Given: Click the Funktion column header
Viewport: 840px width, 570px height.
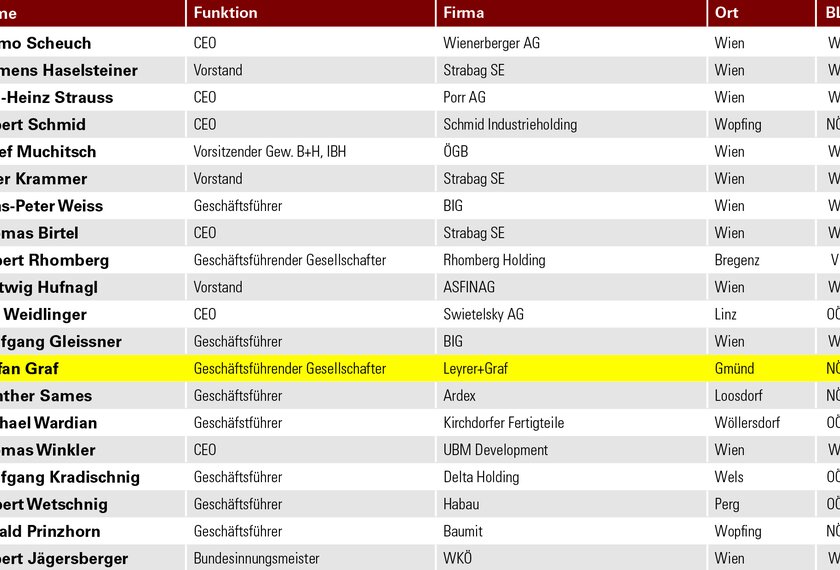Looking at the screenshot, I should 225,13.
